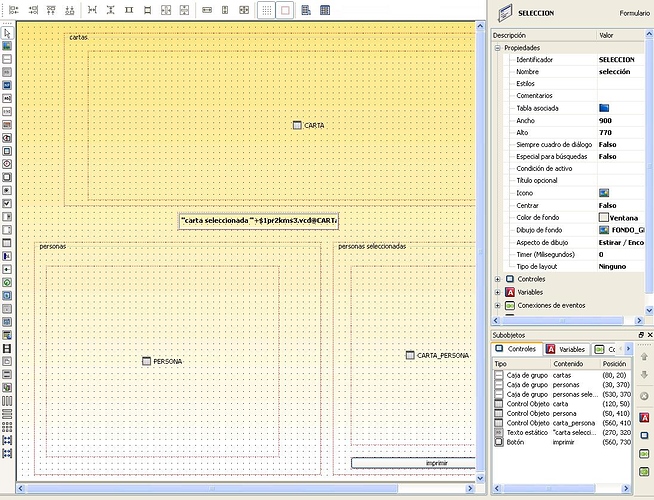Click the Valor column header in properties
The height and width of the screenshot is (500, 654).
pos(620,35)
